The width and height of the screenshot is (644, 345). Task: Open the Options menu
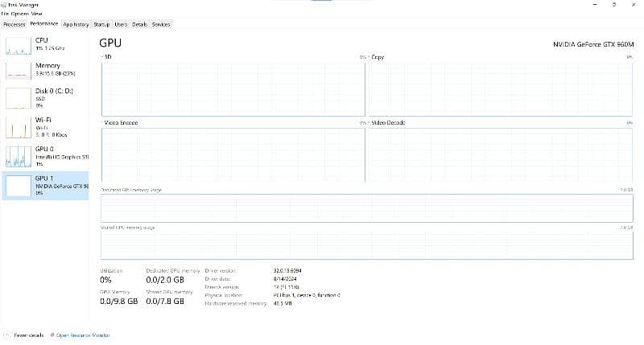(x=19, y=14)
